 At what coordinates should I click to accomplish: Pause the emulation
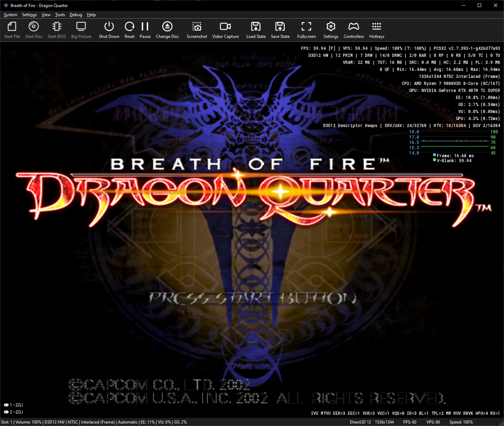coord(145,30)
